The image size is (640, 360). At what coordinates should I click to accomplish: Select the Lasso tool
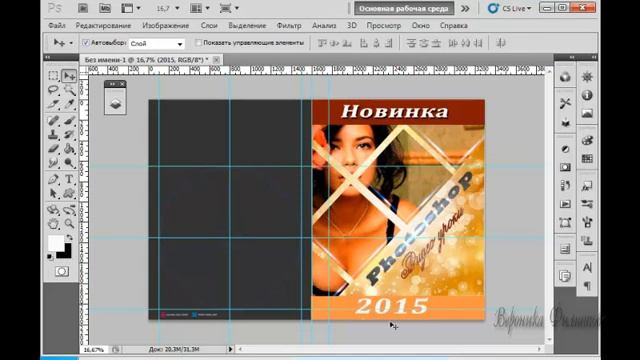(53, 90)
